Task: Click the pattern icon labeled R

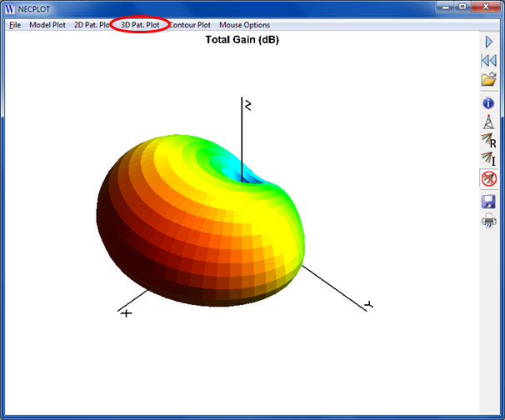Action: pyautogui.click(x=489, y=141)
